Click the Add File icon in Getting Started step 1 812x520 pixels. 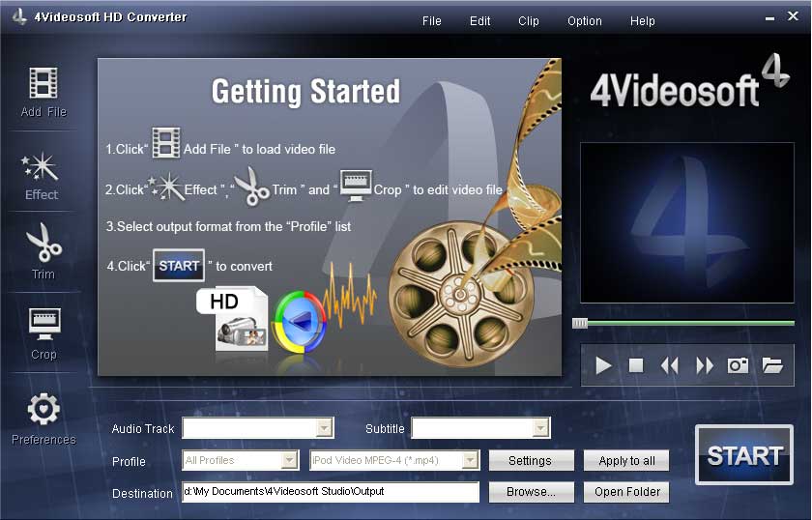tap(165, 143)
